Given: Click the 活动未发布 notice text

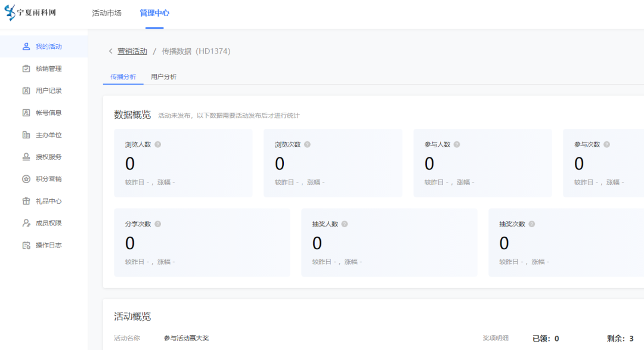Looking at the screenshot, I should [229, 116].
